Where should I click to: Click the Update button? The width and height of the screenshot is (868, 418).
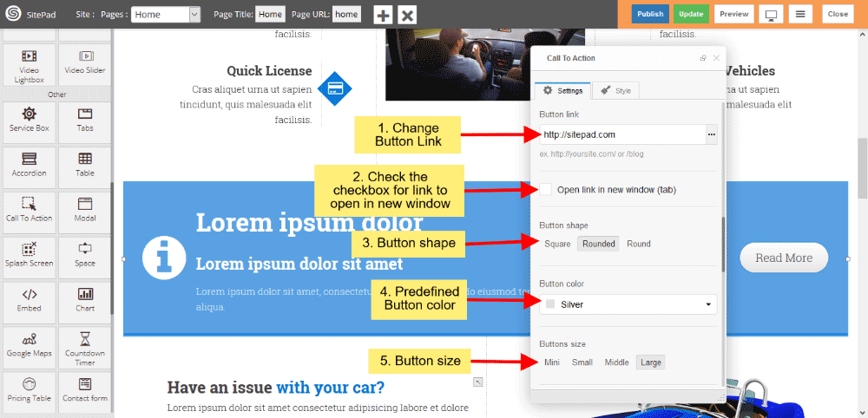pos(692,14)
